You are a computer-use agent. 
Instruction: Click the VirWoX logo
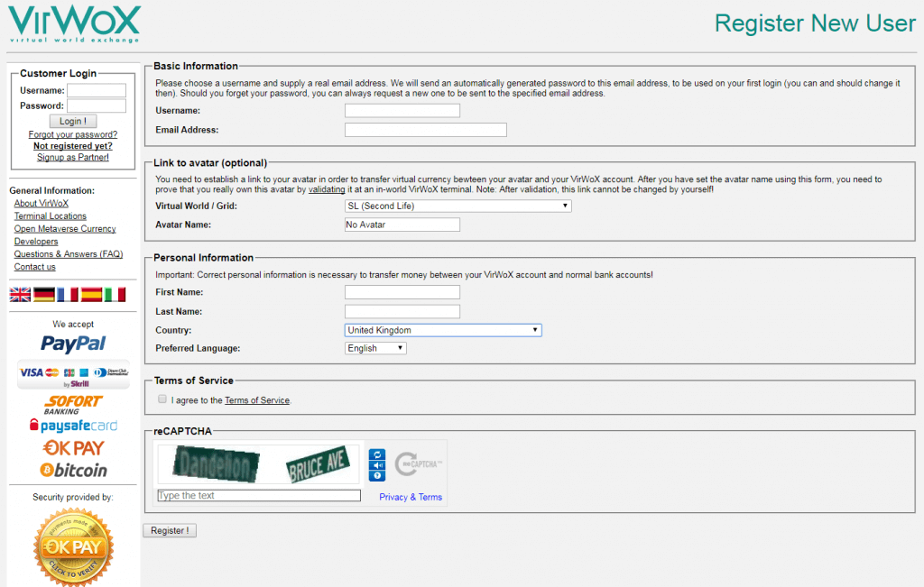point(74,23)
